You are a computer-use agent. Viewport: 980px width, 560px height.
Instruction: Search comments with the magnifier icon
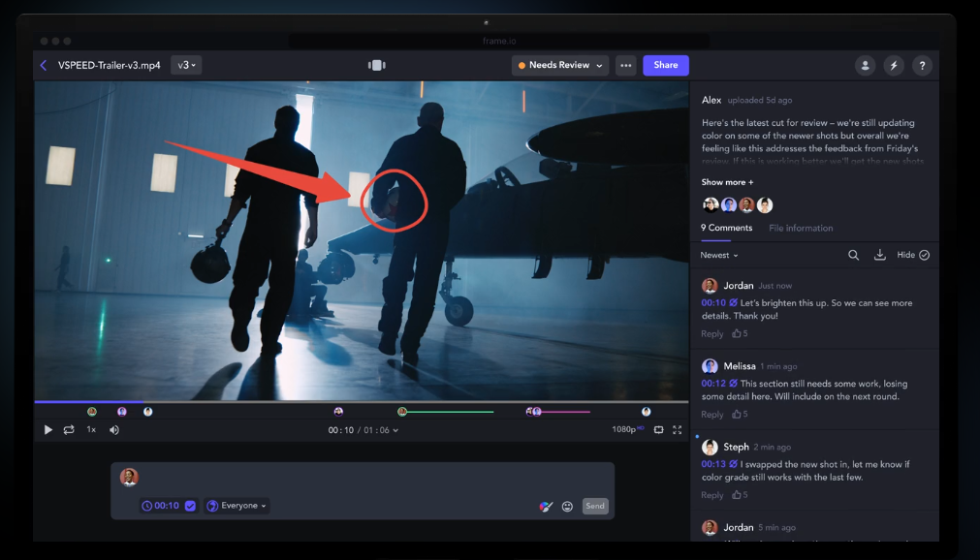point(853,255)
